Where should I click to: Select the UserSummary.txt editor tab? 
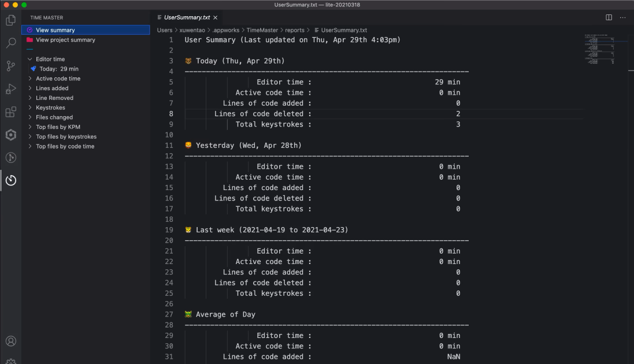188,17
